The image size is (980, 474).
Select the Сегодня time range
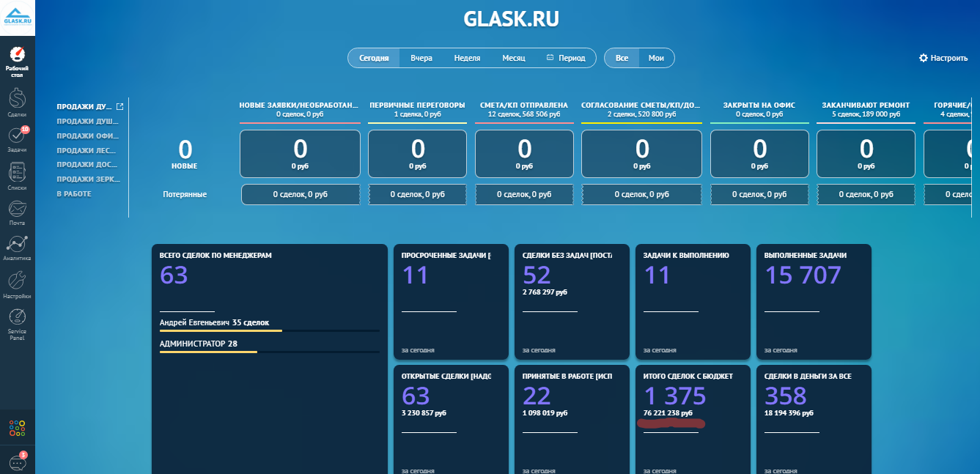coord(374,58)
